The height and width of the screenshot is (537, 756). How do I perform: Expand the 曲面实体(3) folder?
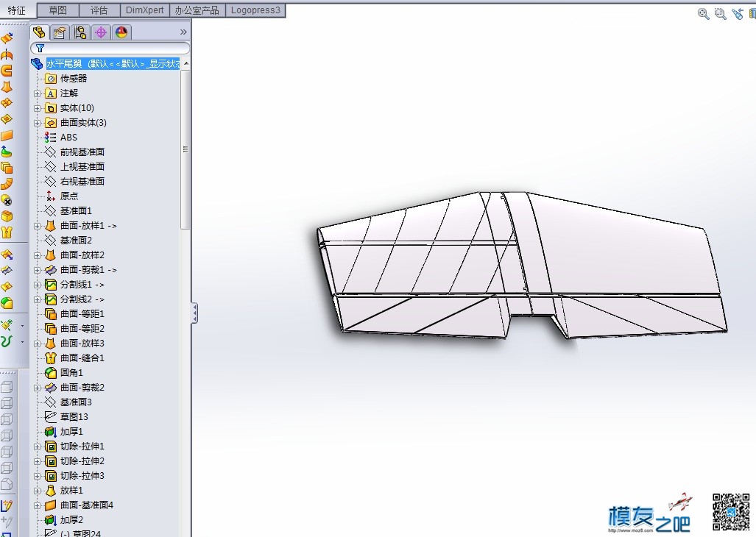click(37, 124)
